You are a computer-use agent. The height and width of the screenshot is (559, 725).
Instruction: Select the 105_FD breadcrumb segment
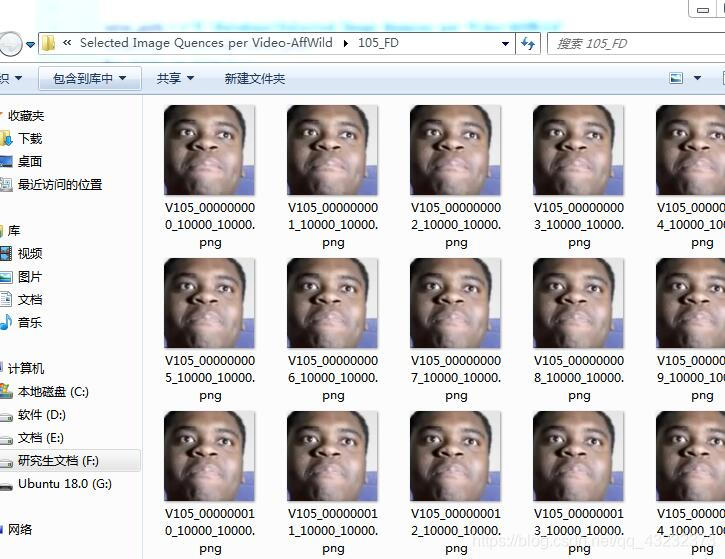click(x=378, y=43)
